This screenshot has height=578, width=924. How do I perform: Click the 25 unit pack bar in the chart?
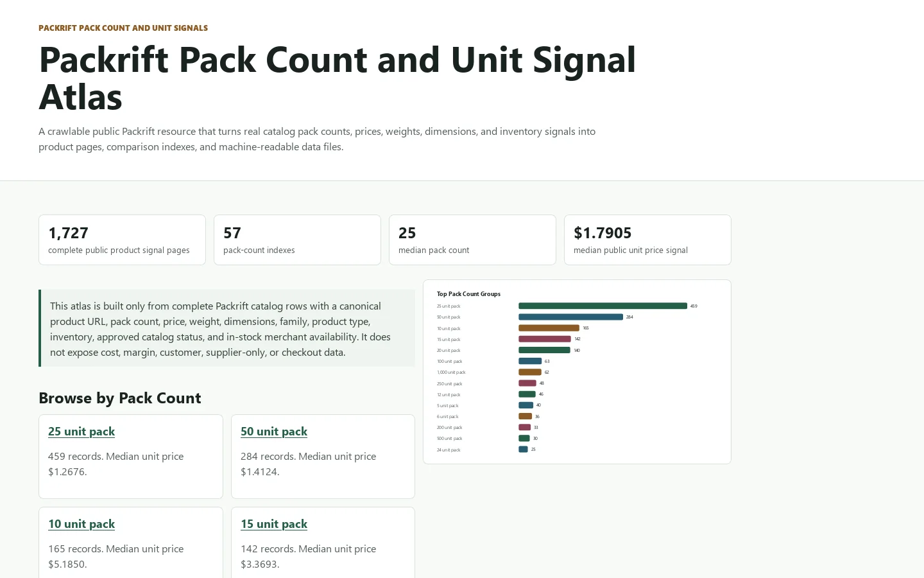coord(603,306)
